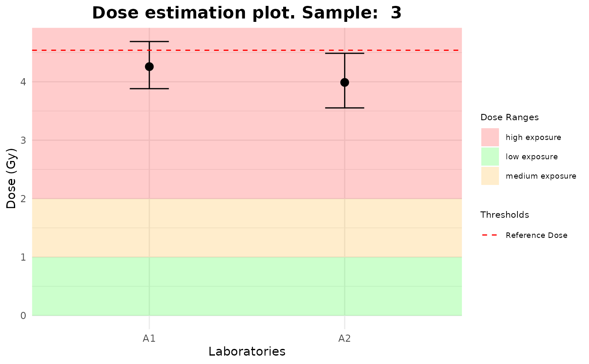Click the red dashed Reference Dose legend key
The height and width of the screenshot is (364, 589).
pyautogui.click(x=490, y=235)
